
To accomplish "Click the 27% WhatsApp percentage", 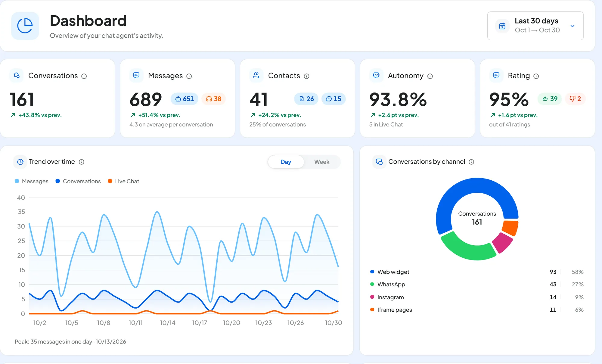I will (x=578, y=285).
